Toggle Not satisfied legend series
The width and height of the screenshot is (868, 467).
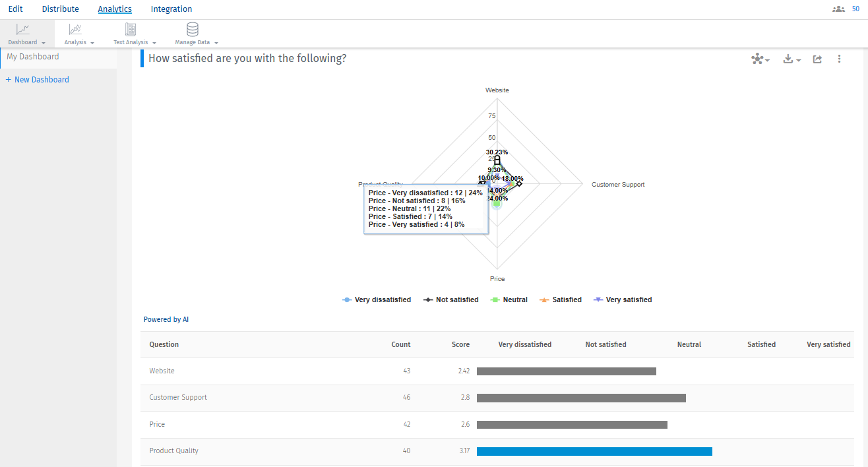tap(451, 299)
